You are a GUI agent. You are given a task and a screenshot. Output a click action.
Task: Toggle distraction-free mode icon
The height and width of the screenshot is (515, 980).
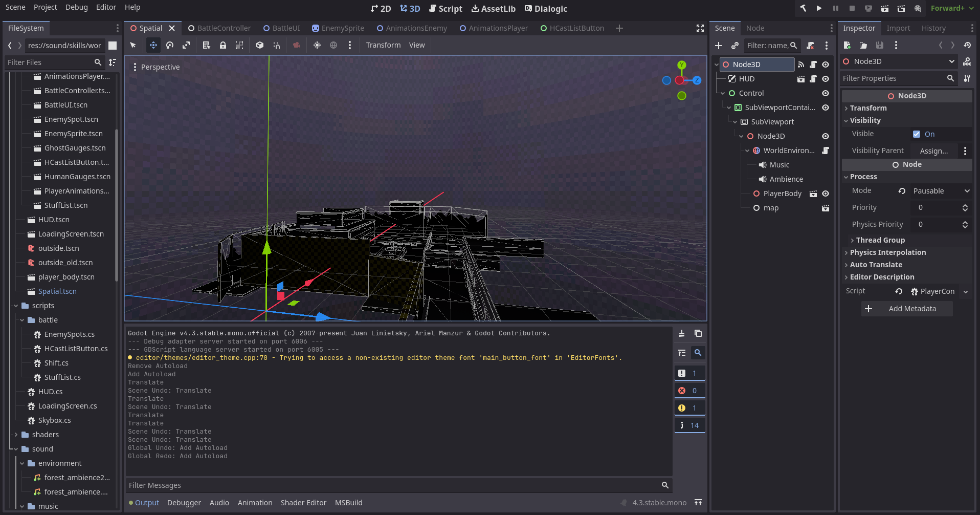[700, 28]
